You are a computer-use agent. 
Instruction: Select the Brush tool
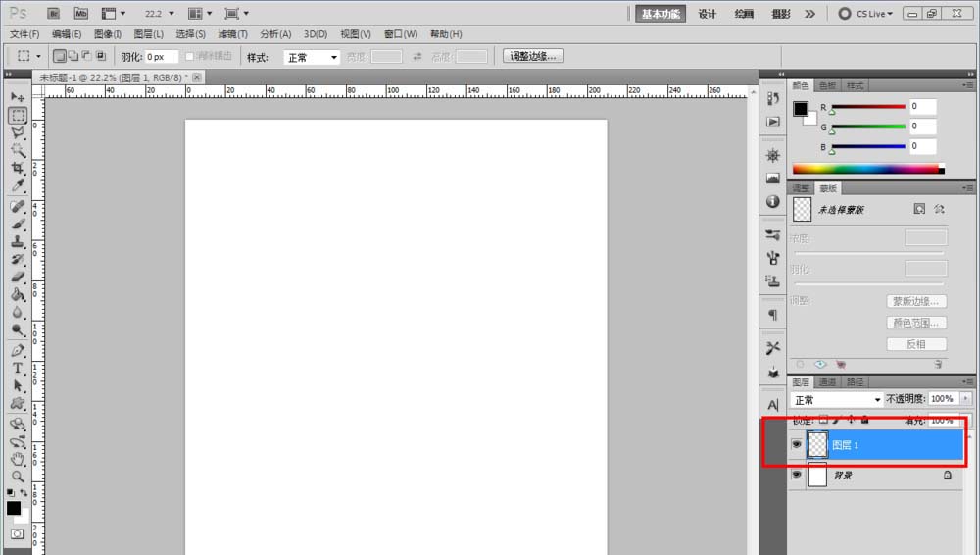click(x=18, y=224)
